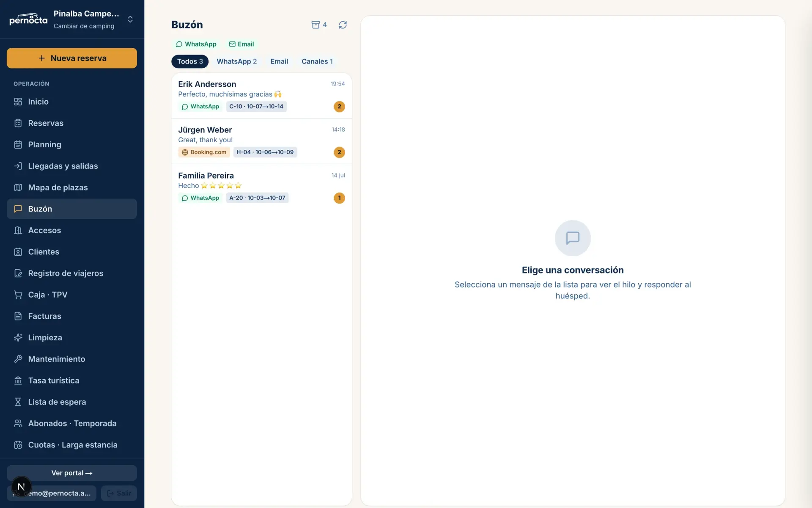Switch to the Email tab
Image resolution: width=812 pixels, height=508 pixels.
pyautogui.click(x=279, y=61)
